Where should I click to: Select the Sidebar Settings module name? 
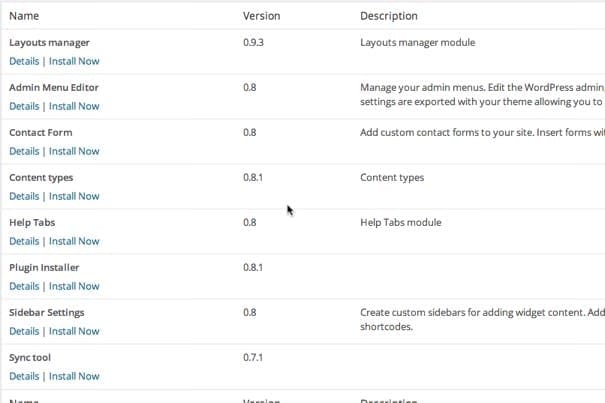(x=47, y=313)
